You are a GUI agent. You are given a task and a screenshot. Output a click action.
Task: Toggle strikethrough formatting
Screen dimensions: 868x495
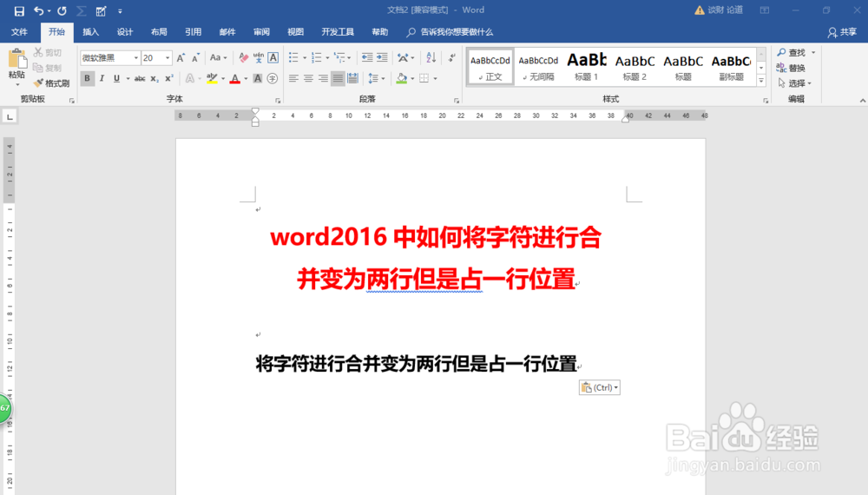(x=140, y=79)
